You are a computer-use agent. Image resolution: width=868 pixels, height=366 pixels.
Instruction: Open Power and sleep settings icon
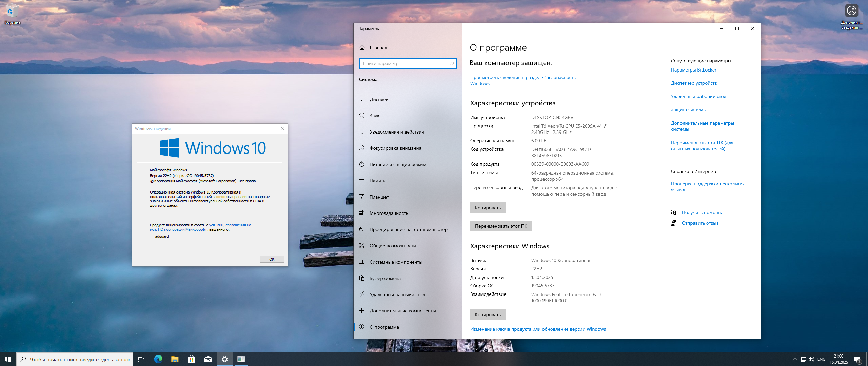(x=362, y=164)
